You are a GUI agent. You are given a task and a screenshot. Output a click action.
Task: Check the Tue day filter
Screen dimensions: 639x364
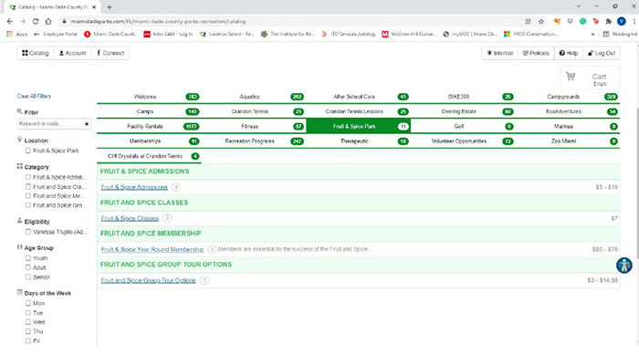click(x=28, y=313)
